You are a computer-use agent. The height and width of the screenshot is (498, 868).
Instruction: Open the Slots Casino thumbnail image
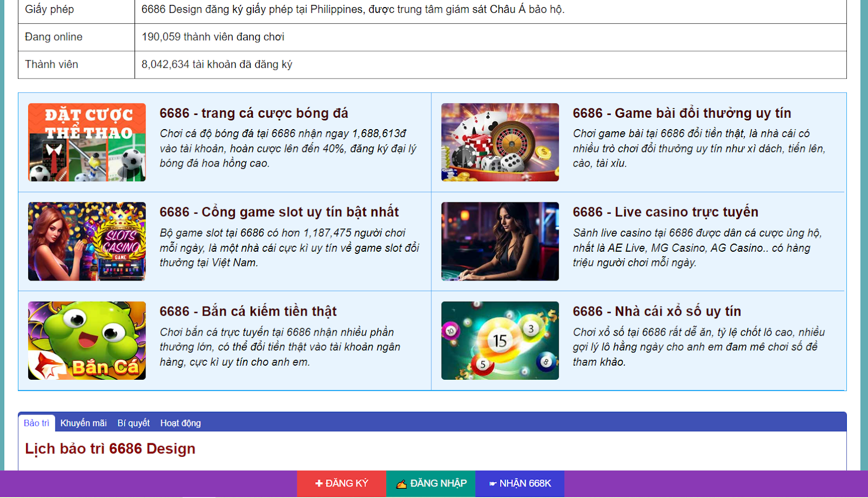click(x=87, y=241)
